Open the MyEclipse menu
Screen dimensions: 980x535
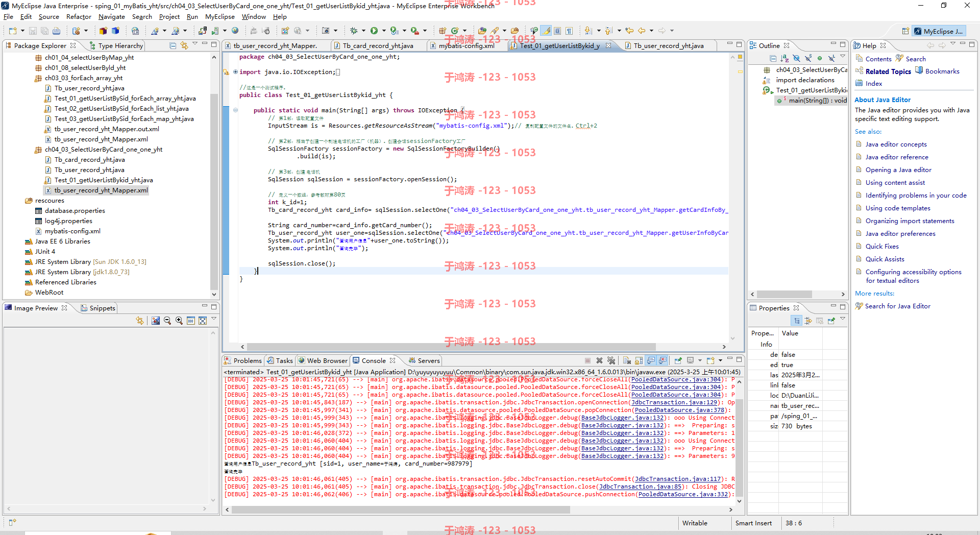[x=219, y=16]
